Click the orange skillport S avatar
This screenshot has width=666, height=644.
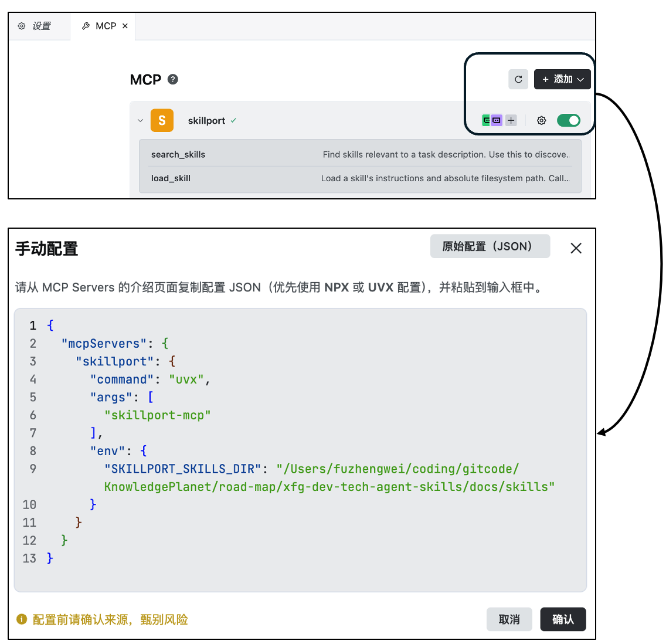click(x=162, y=120)
